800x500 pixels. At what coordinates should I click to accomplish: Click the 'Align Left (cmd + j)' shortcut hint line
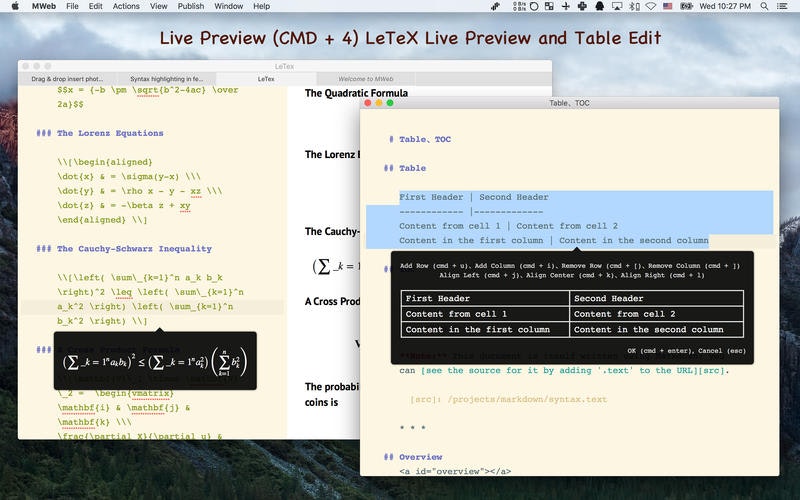point(571,275)
